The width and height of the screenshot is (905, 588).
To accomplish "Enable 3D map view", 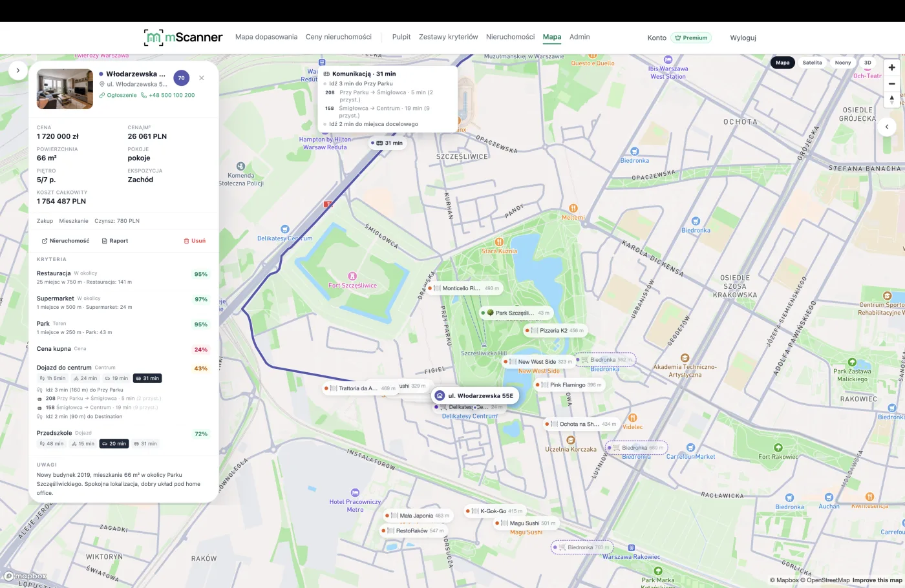I will coord(868,63).
